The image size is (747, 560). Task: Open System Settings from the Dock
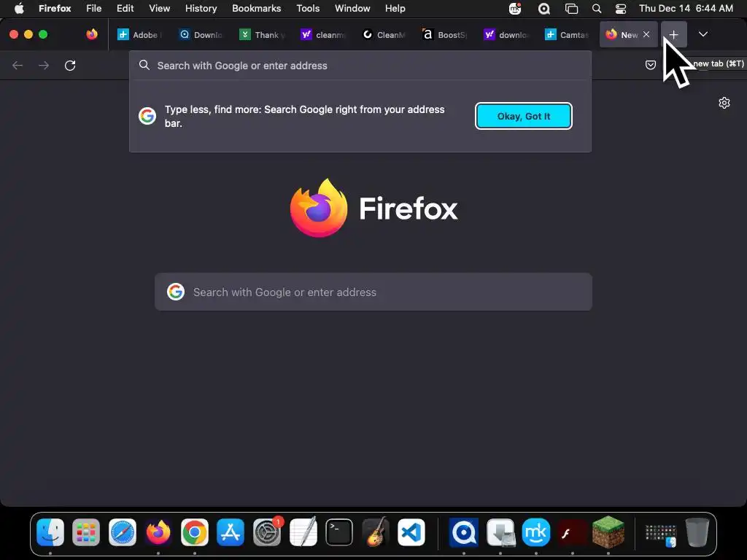(x=267, y=532)
